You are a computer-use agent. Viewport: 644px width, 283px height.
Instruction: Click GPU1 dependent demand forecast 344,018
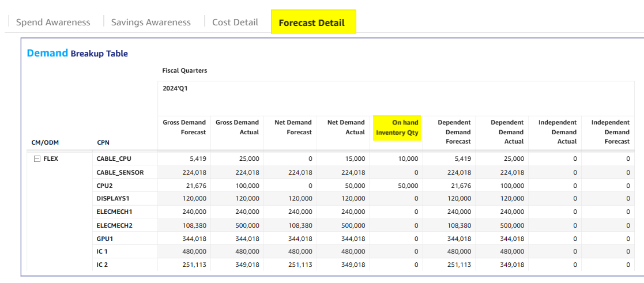coord(459,239)
